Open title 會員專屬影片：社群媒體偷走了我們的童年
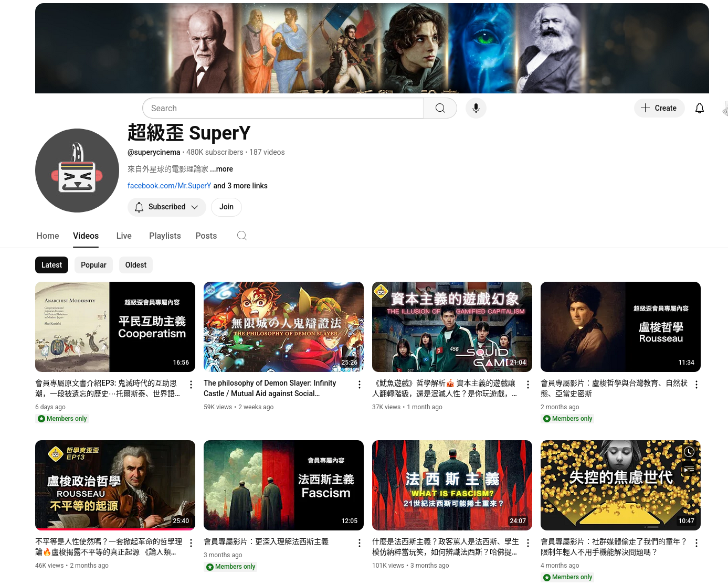This screenshot has height=585, width=728. pos(614,547)
